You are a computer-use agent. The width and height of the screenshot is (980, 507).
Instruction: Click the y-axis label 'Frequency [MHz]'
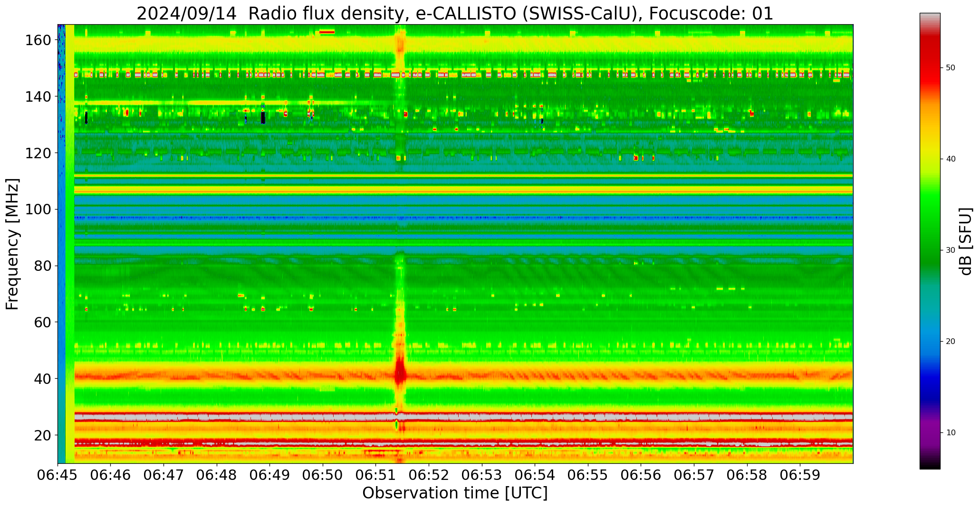pos(13,244)
